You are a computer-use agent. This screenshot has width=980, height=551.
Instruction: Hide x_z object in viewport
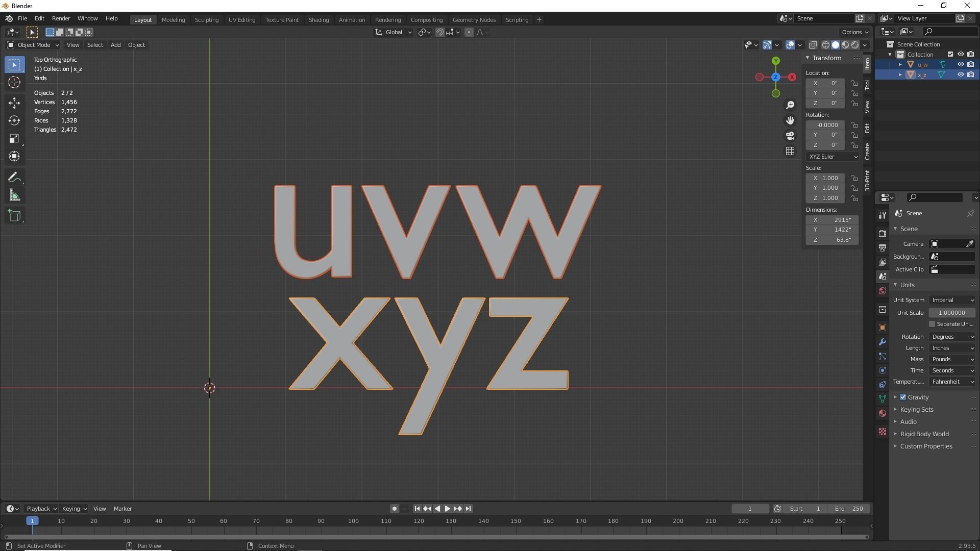pyautogui.click(x=960, y=74)
